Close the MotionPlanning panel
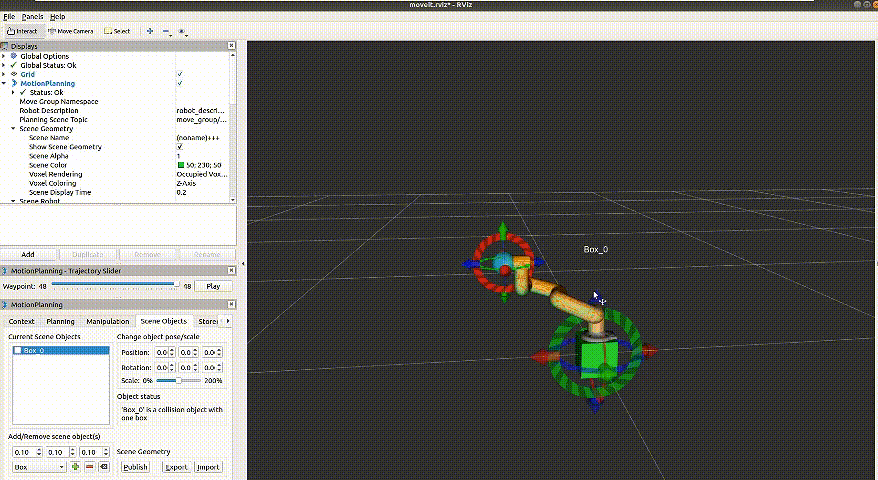878x480 pixels. click(x=231, y=304)
